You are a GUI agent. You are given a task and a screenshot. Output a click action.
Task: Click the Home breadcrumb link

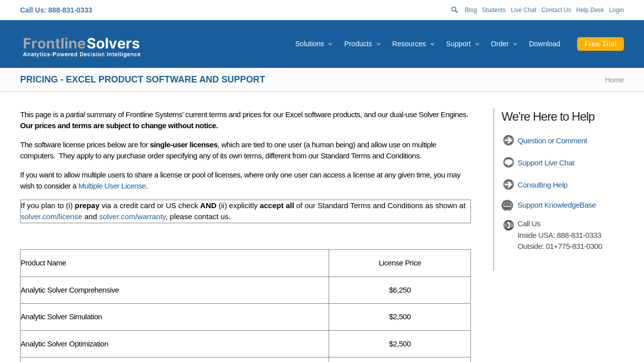(x=614, y=80)
